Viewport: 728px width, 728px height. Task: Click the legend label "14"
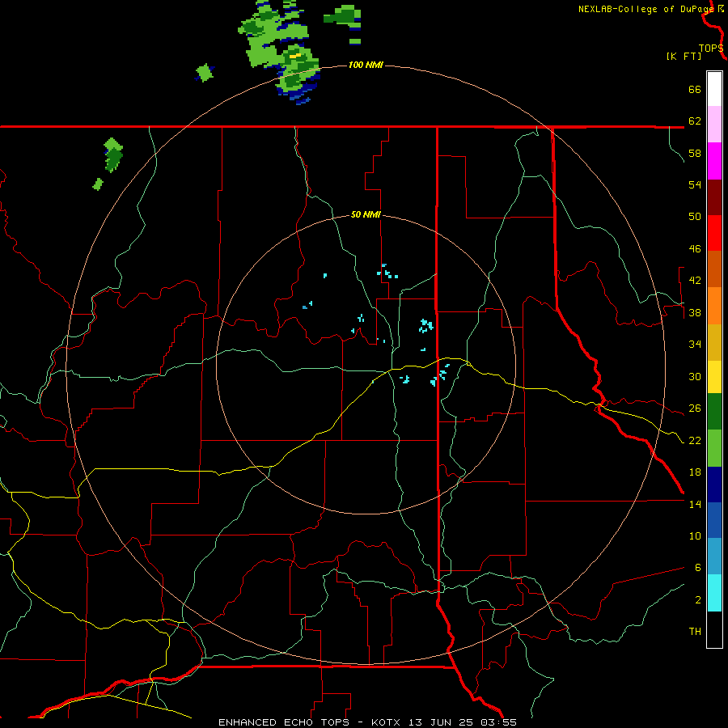coord(695,504)
